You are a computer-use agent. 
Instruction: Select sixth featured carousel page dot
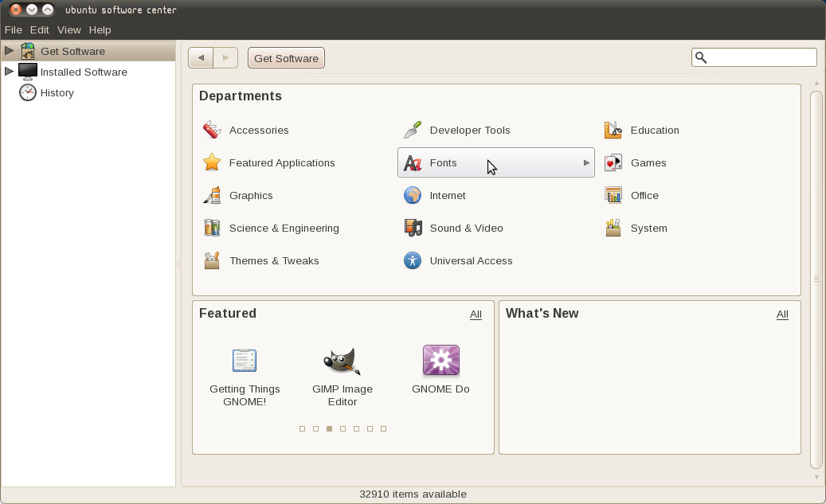pos(370,428)
